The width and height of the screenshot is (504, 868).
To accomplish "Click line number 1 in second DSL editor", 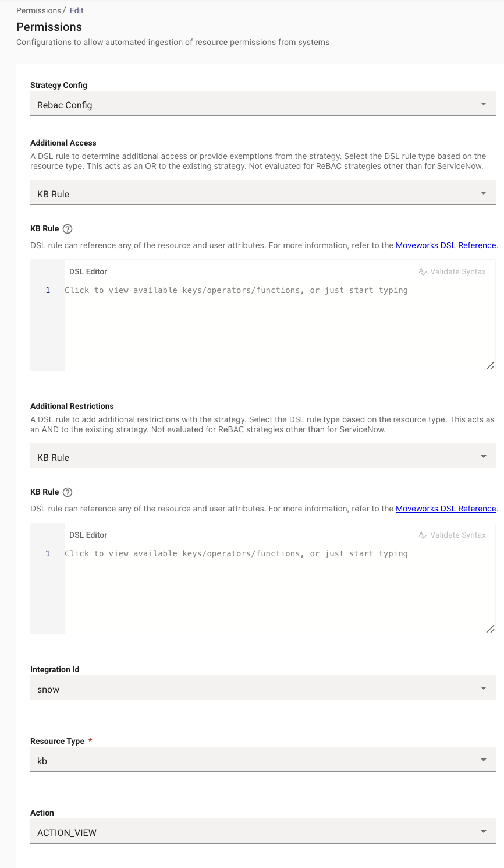I will 48,553.
